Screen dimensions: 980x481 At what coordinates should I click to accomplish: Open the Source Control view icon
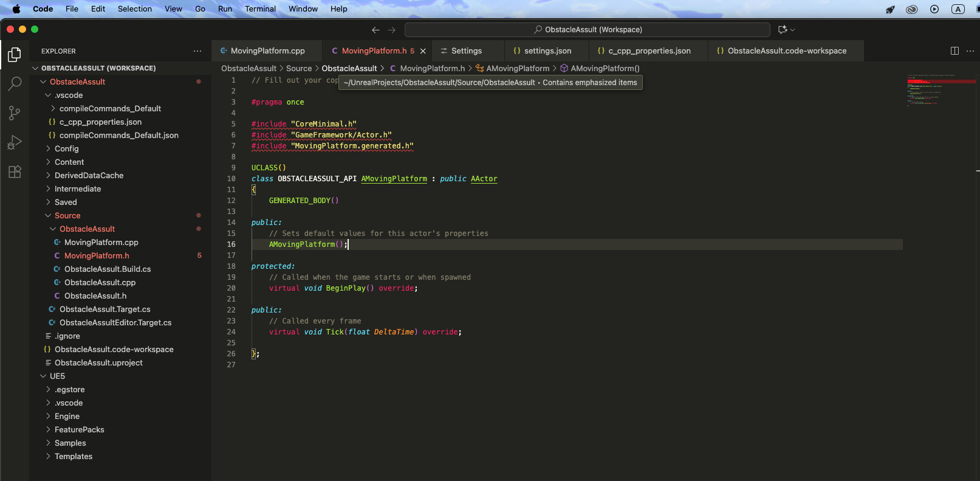click(x=15, y=113)
